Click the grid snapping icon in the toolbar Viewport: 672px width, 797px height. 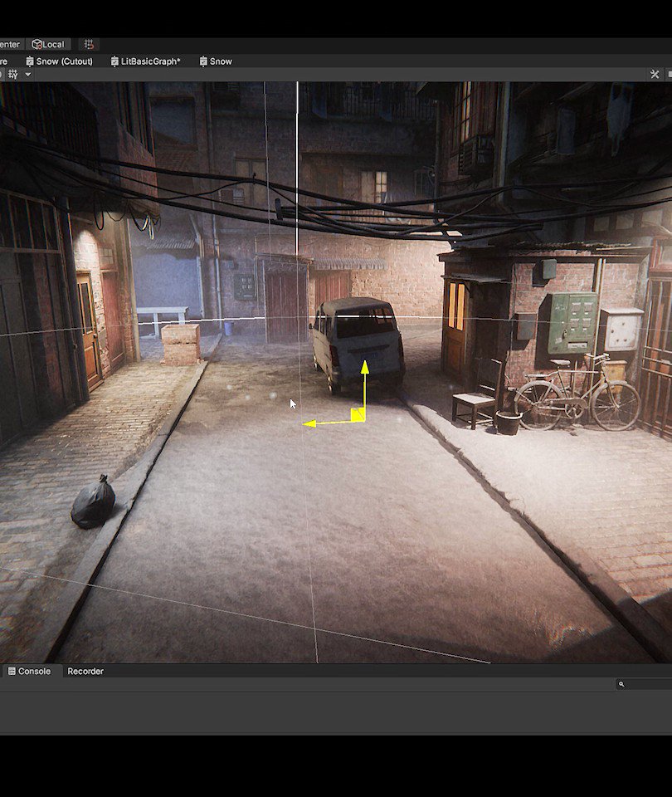88,44
